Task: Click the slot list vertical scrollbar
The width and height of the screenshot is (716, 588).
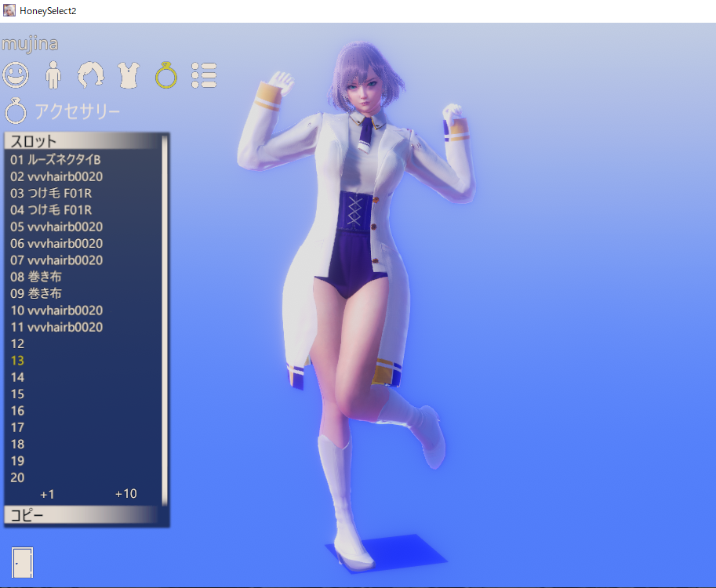Action: click(165, 314)
